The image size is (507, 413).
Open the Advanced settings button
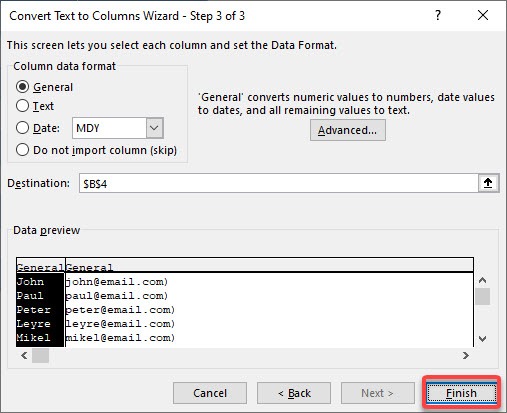tap(348, 130)
